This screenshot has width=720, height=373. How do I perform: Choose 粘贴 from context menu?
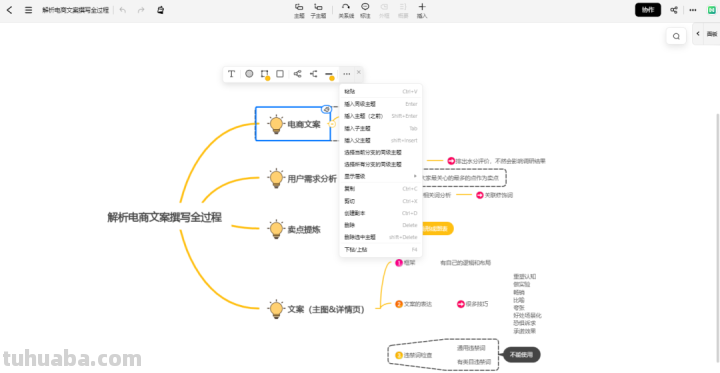tap(381, 91)
